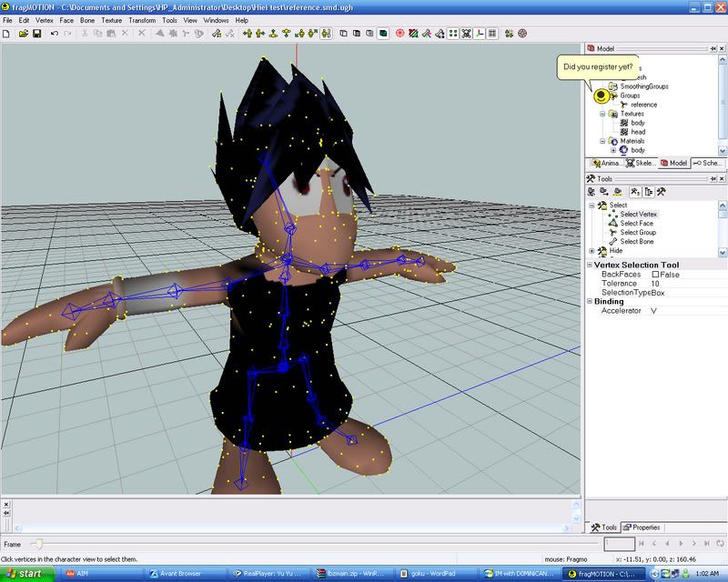Open a file with the folder icon

pos(24,34)
